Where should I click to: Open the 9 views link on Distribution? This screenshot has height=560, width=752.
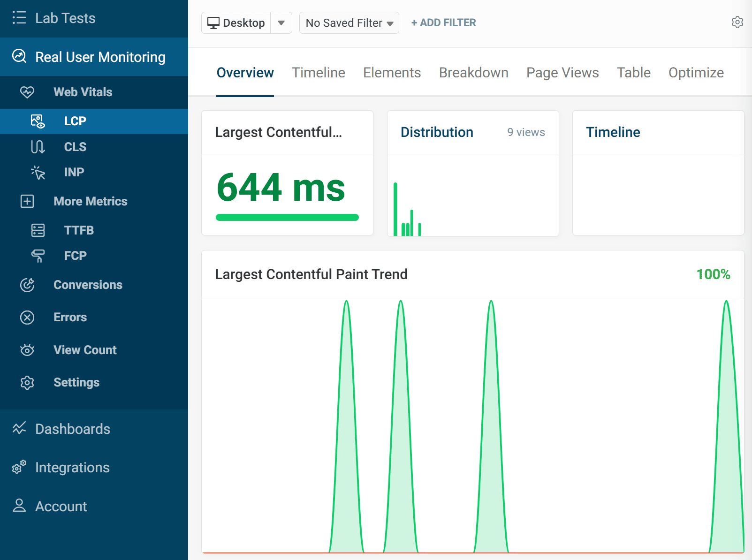[525, 132]
